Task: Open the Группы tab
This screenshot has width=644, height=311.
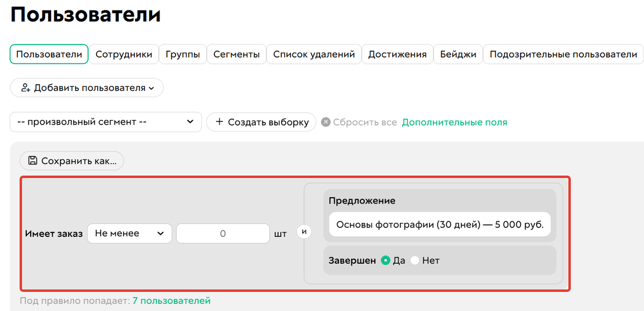Action: [183, 54]
